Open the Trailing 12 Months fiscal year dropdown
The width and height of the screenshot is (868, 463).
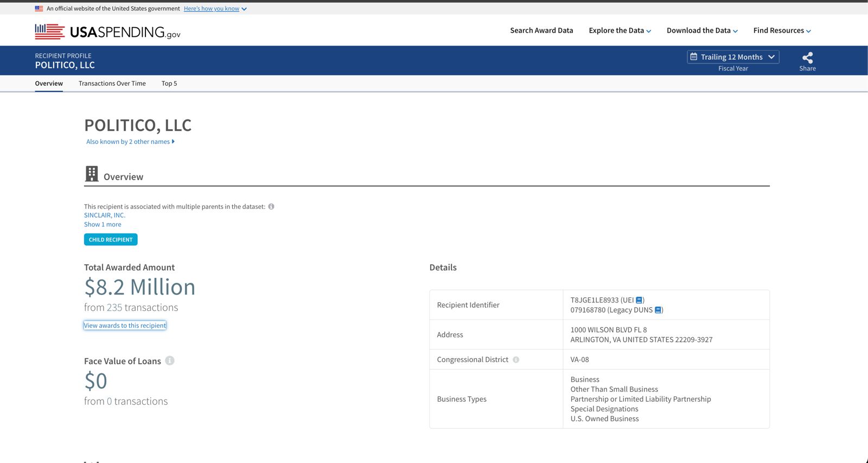[733, 57]
